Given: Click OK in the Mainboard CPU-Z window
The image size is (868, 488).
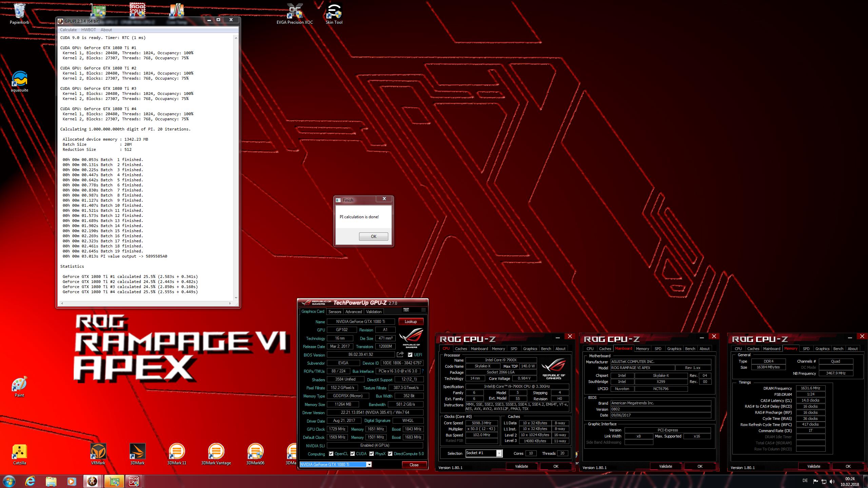Looking at the screenshot, I should 700,467.
